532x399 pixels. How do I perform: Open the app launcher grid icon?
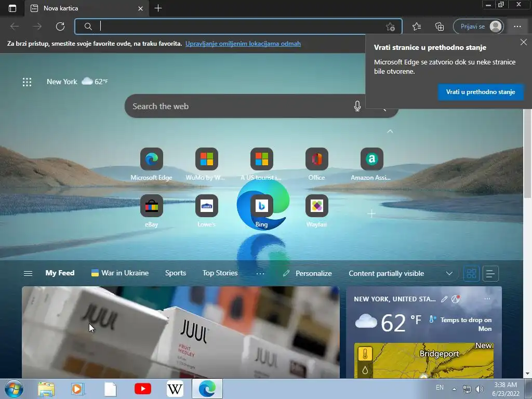point(27,82)
